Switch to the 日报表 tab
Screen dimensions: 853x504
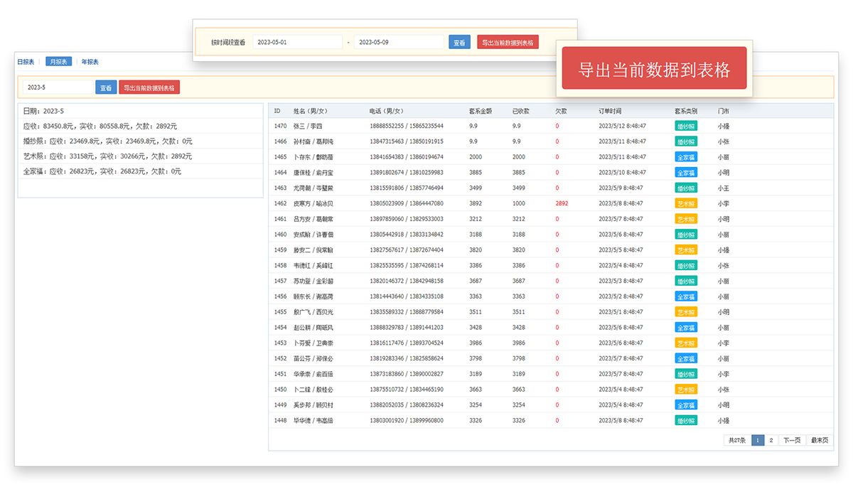[26, 62]
